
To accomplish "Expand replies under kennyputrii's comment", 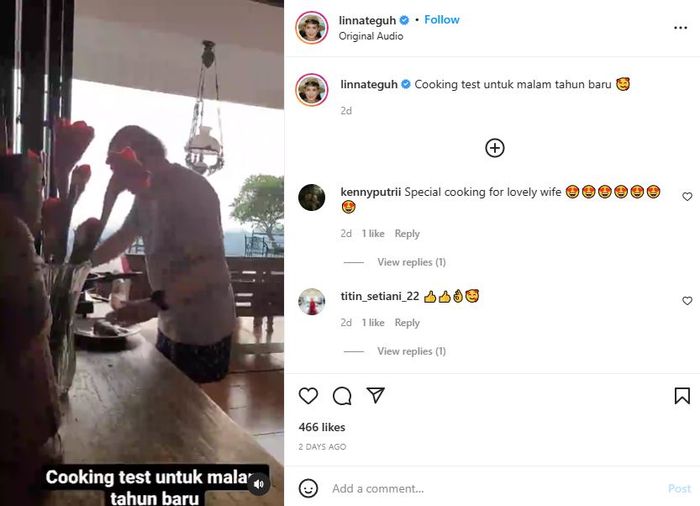I will click(411, 262).
